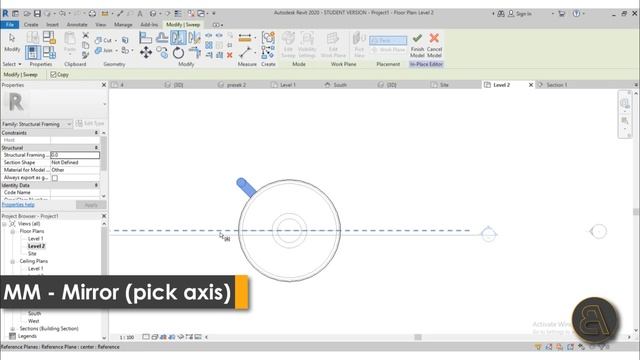Image resolution: width=640 pixels, height=360 pixels.
Task: Click Match Type Properties icon
Action: tap(85, 55)
